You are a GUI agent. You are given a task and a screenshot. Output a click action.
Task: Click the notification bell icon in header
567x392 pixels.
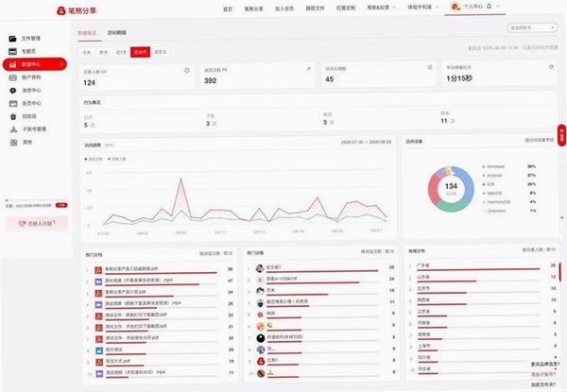pos(490,7)
